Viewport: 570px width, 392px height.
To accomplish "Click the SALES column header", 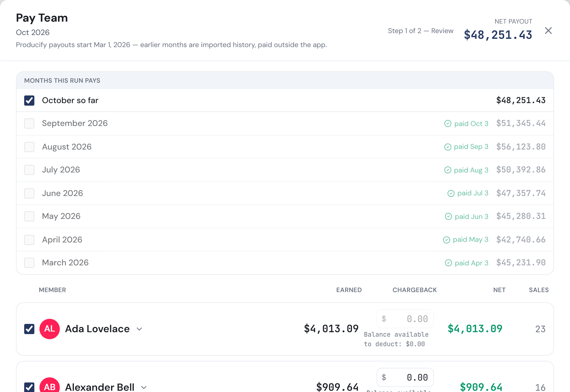I will [539, 290].
